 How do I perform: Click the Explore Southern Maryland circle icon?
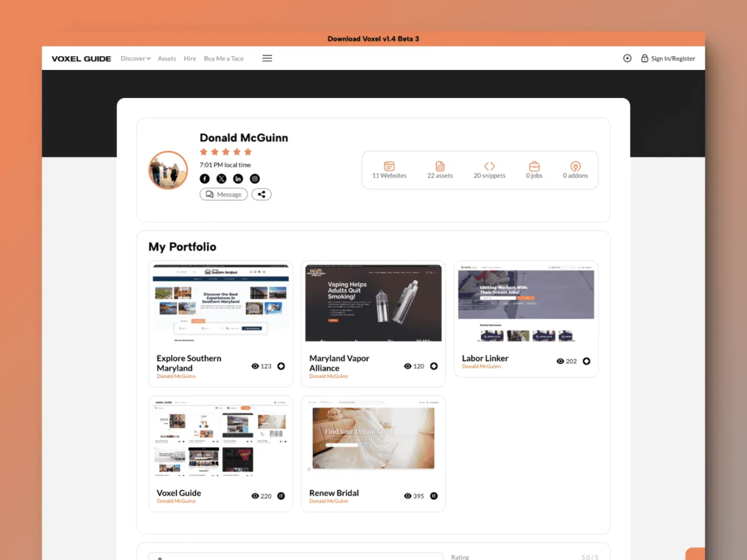click(281, 366)
